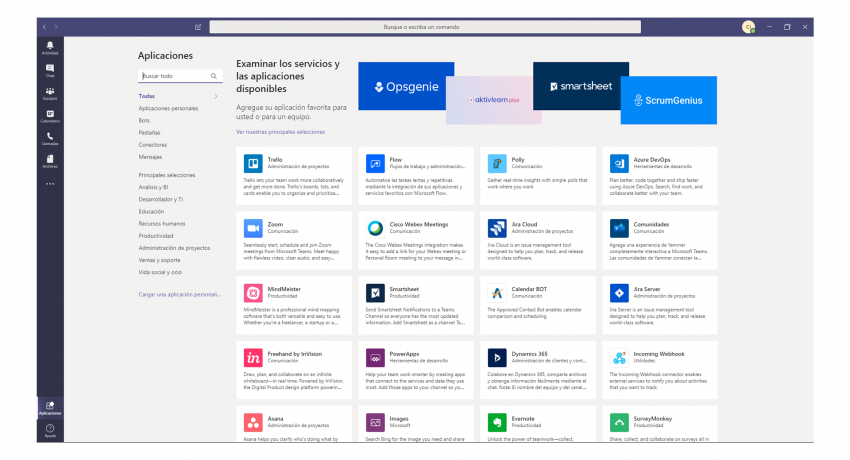Image resolution: width=850 pixels, height=460 pixels.
Task: Open the Images app icon
Action: (375, 422)
